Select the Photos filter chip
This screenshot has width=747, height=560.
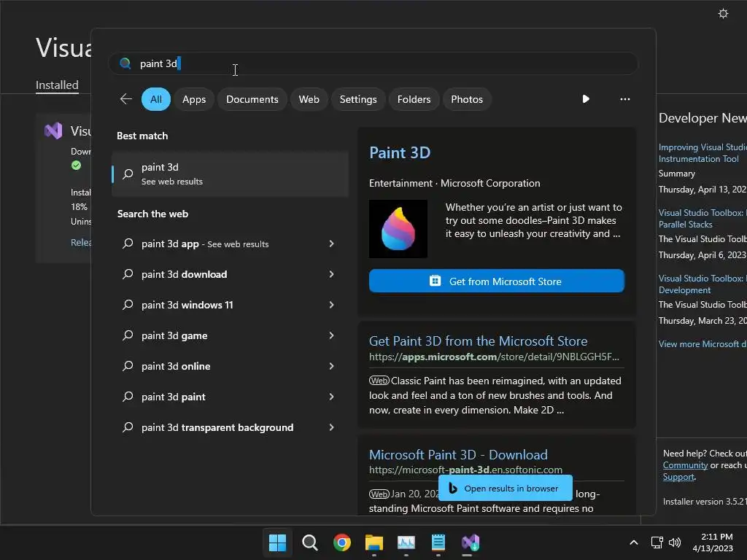click(x=467, y=99)
